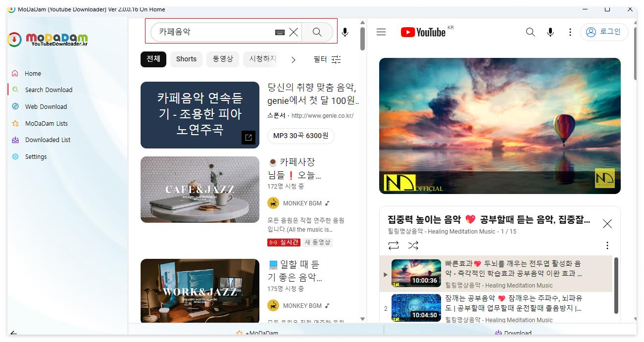This screenshot has height=342, width=644.
Task: Open YouTube settings three-dot menu
Action: click(x=570, y=32)
